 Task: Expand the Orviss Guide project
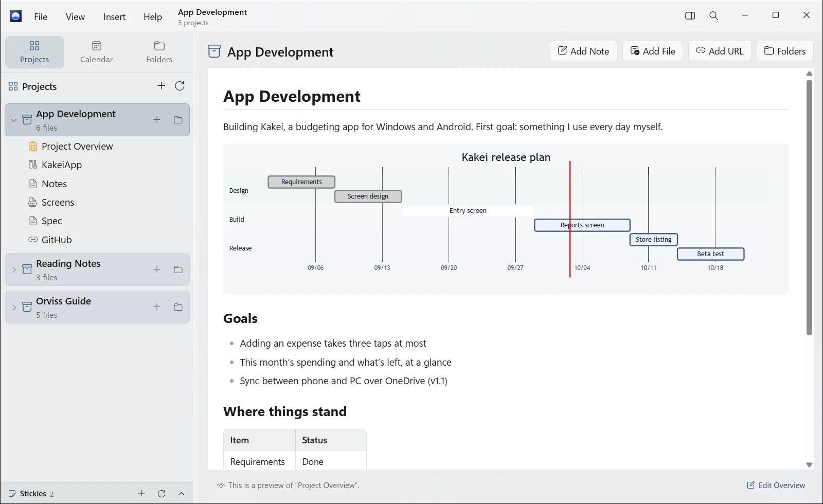[14, 307]
